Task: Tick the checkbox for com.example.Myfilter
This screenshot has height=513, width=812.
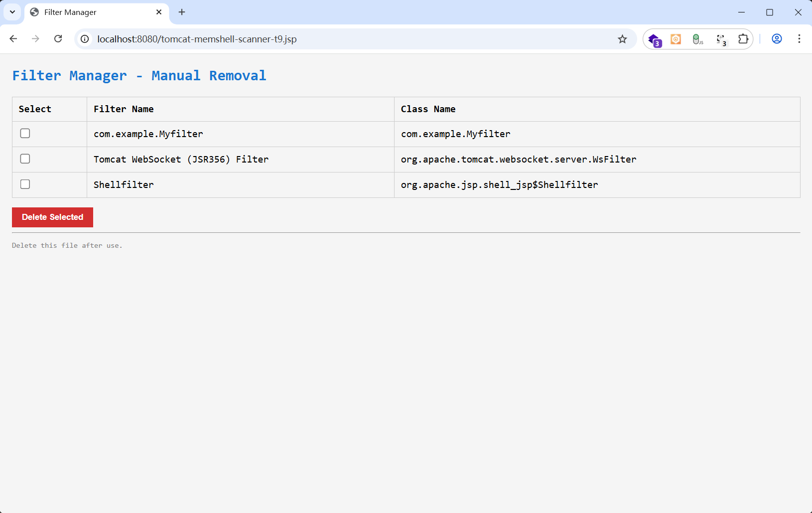Action: tap(25, 133)
